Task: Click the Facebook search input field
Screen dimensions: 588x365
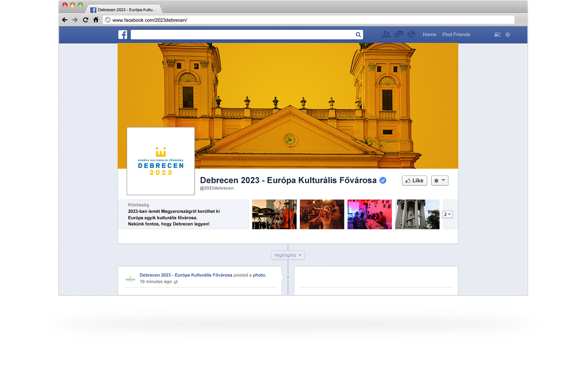Action: 242,35
